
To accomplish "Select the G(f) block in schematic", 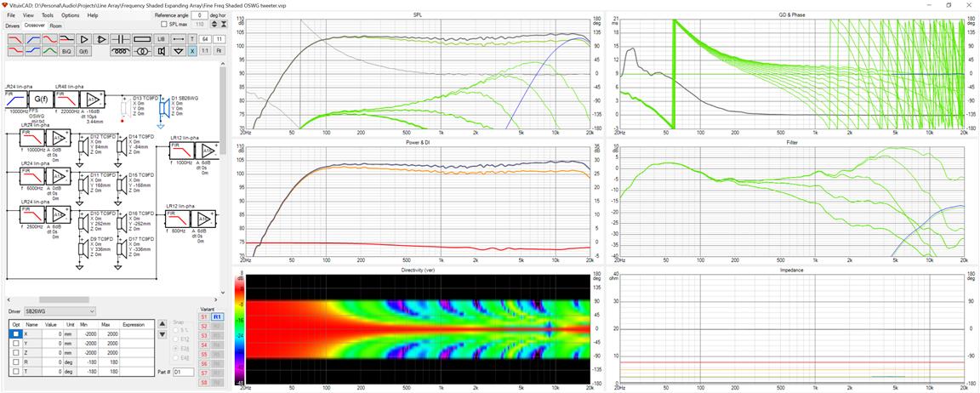I will [43, 99].
